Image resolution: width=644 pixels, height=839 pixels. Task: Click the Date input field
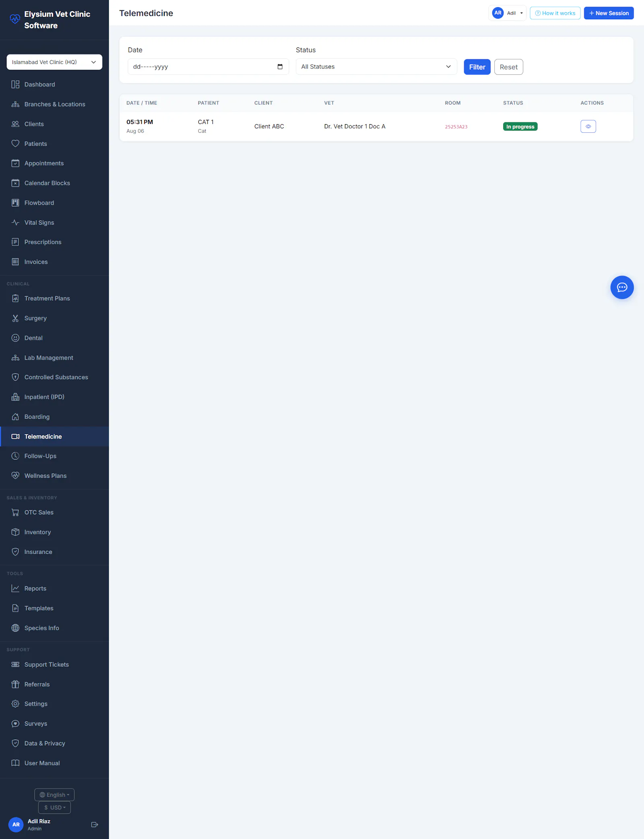click(208, 67)
